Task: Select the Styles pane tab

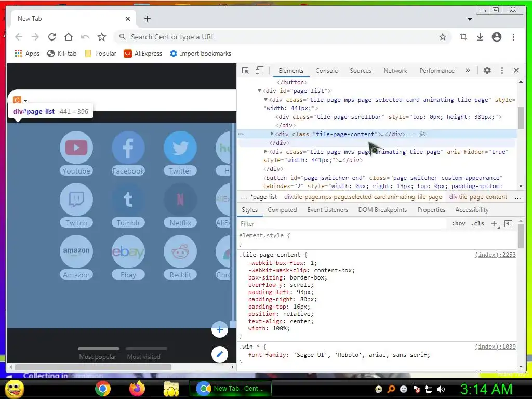Action: [x=249, y=210]
